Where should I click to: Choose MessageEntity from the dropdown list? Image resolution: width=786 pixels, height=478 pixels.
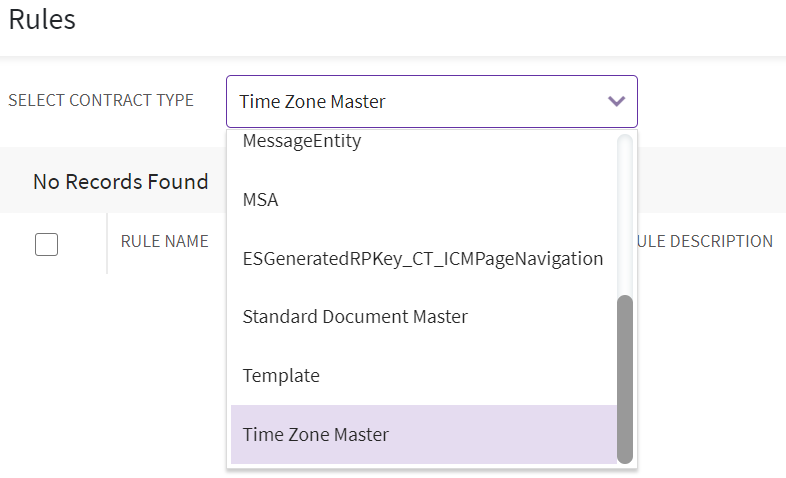pos(302,142)
